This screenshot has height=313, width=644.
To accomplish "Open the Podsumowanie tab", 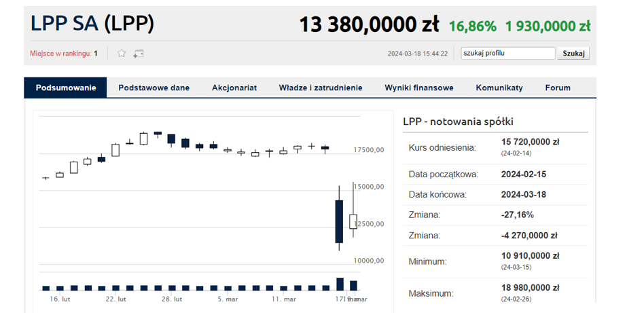I will pyautogui.click(x=66, y=88).
